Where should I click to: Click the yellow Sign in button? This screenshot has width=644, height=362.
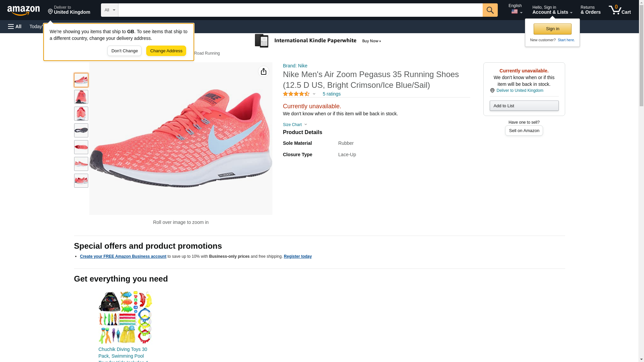[552, 29]
